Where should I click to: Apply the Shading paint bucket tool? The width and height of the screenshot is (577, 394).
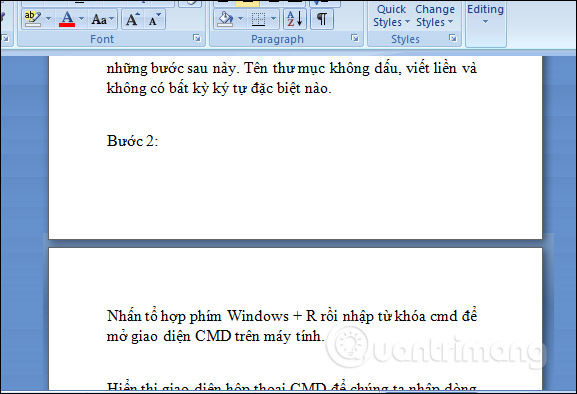point(225,19)
